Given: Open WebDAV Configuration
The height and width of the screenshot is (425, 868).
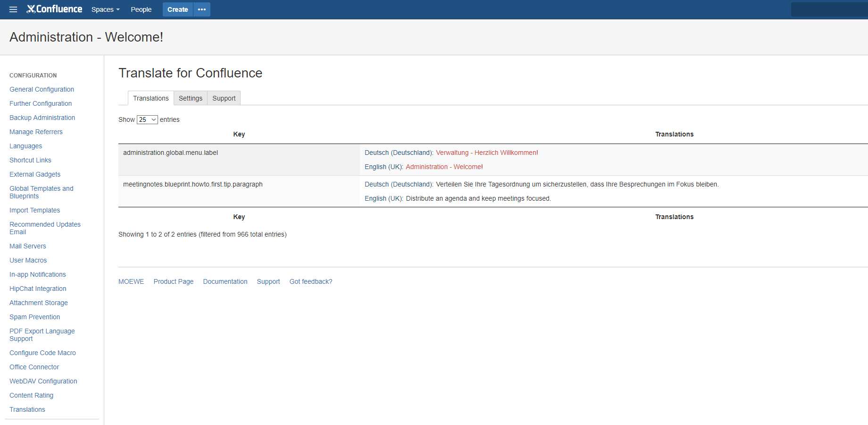Looking at the screenshot, I should pos(43,381).
